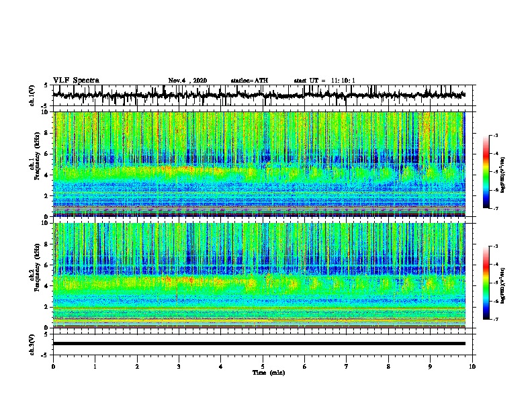The width and height of the screenshot is (532, 411).
Task: Click the ch.1(V) waveform axis label
Action: click(x=32, y=95)
